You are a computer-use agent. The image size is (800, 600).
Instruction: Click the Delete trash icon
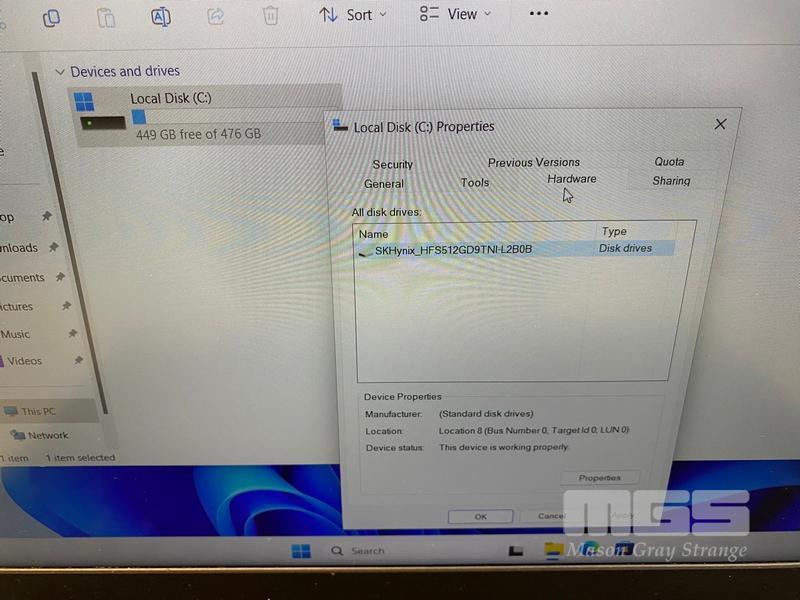point(270,16)
